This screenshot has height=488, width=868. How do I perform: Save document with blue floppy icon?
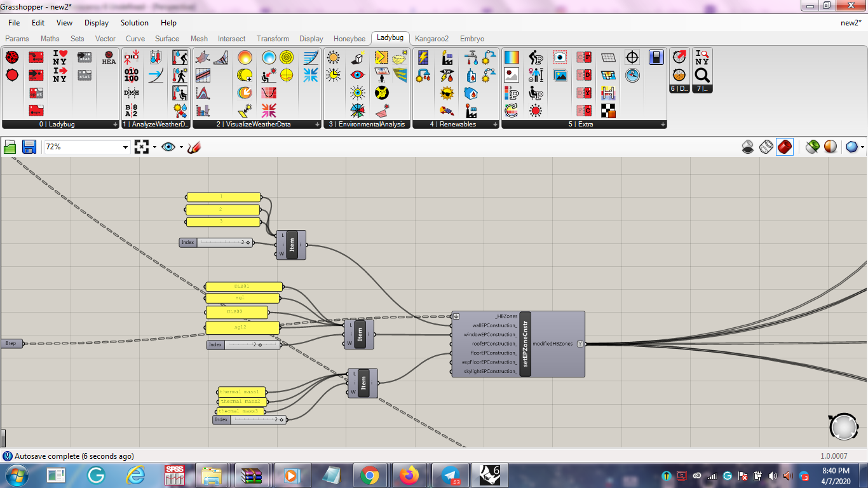[x=29, y=147]
